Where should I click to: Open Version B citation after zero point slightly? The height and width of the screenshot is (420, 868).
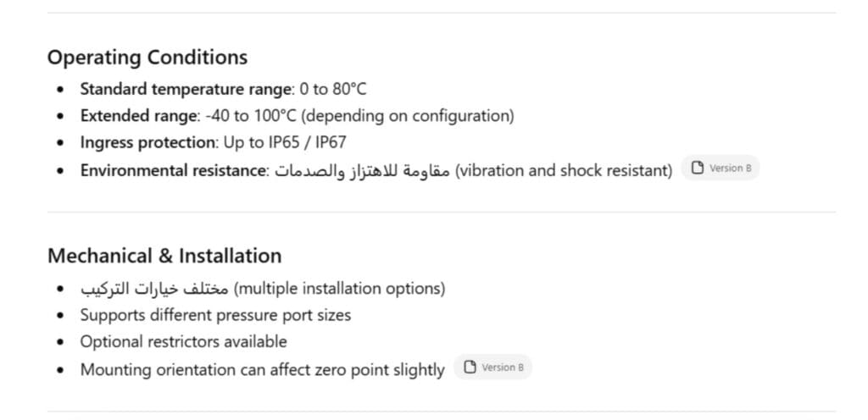(x=492, y=367)
